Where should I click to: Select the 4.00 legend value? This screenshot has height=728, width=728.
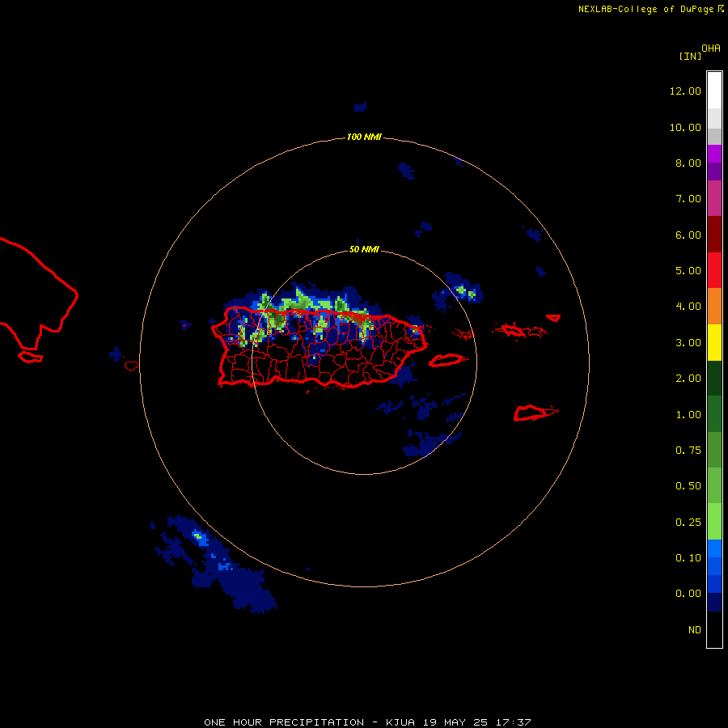pyautogui.click(x=688, y=307)
